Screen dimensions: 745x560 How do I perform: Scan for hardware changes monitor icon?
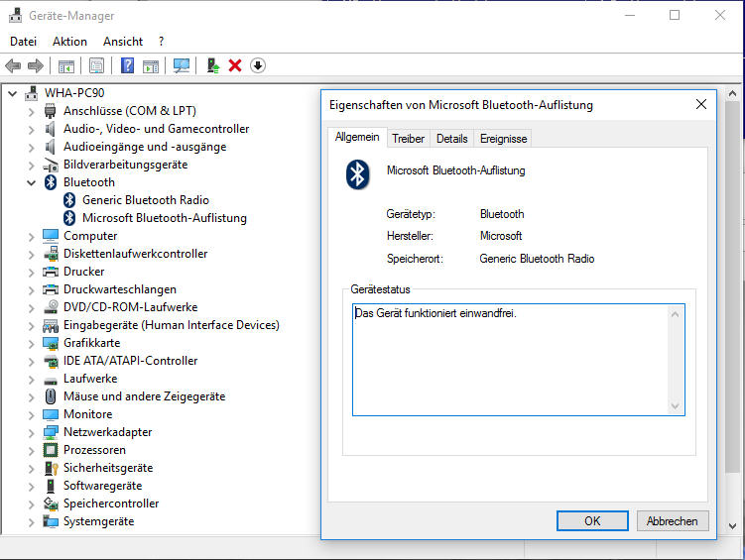click(x=182, y=66)
